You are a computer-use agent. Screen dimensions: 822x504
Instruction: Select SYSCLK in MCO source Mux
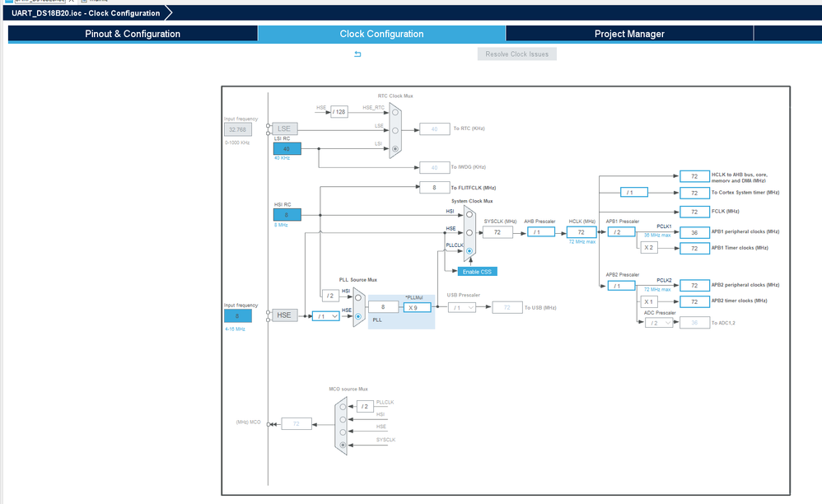pos(343,446)
